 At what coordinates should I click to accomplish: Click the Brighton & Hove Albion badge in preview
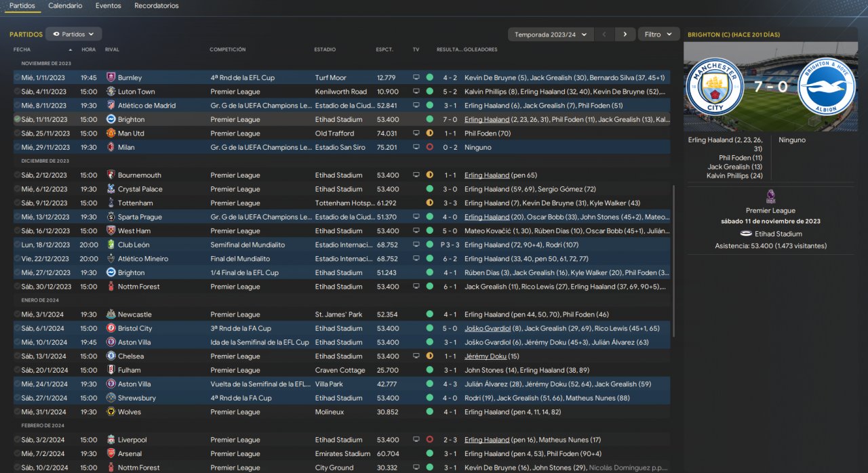[826, 86]
